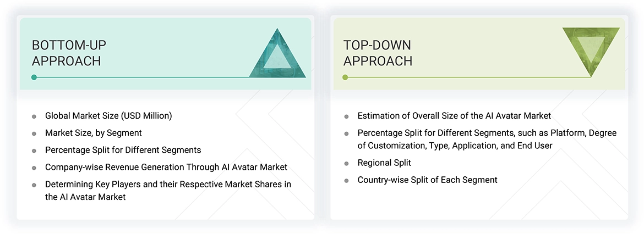The height and width of the screenshot is (234, 644).
Task: Click the teal line under Bottom-Up heading
Action: (165, 77)
